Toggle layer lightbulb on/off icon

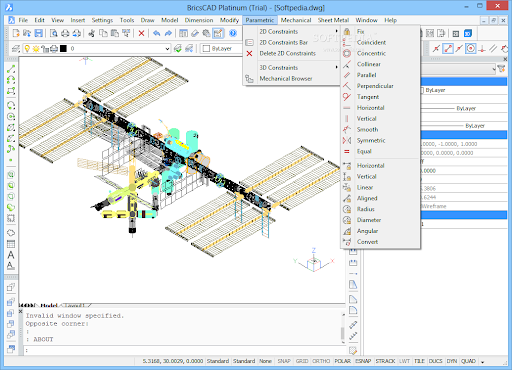[x=27, y=49]
